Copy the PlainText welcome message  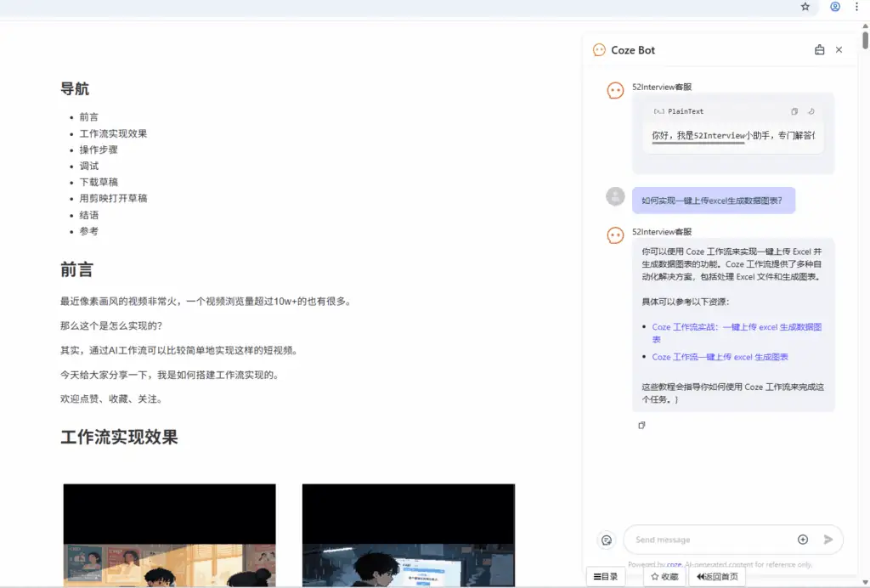click(x=794, y=111)
